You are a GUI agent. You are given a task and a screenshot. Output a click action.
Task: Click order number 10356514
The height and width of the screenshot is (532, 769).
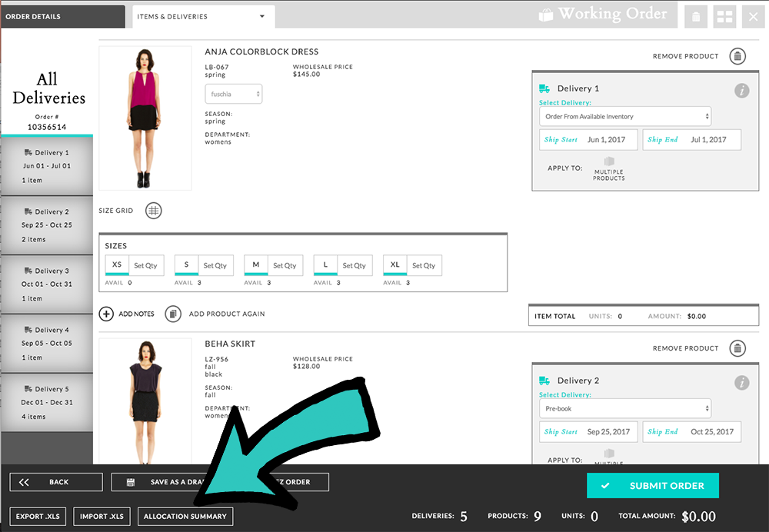[x=47, y=128]
